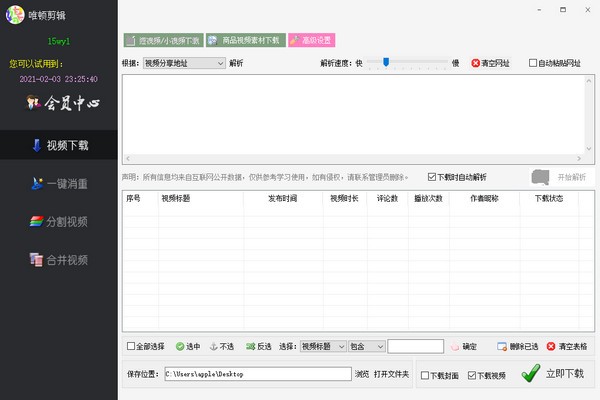Viewport: 600px width, 400px height.
Task: Click the 不选 anchor icon
Action: pyautogui.click(x=211, y=347)
